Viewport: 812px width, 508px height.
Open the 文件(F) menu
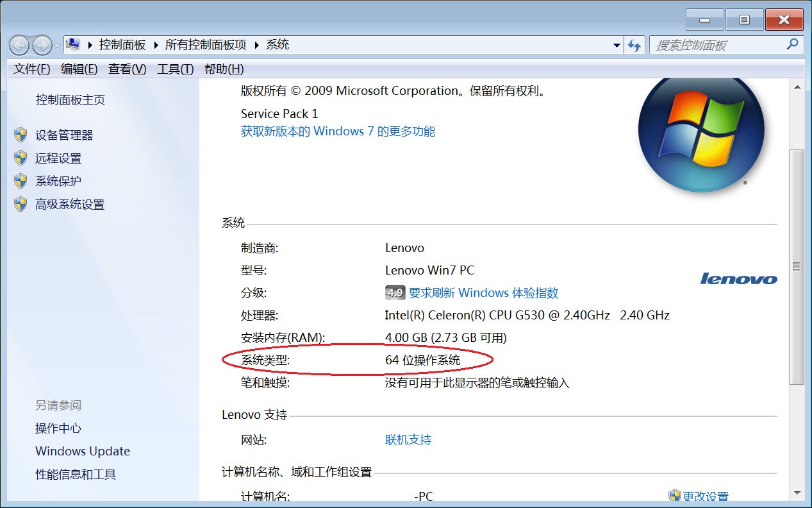pos(31,69)
